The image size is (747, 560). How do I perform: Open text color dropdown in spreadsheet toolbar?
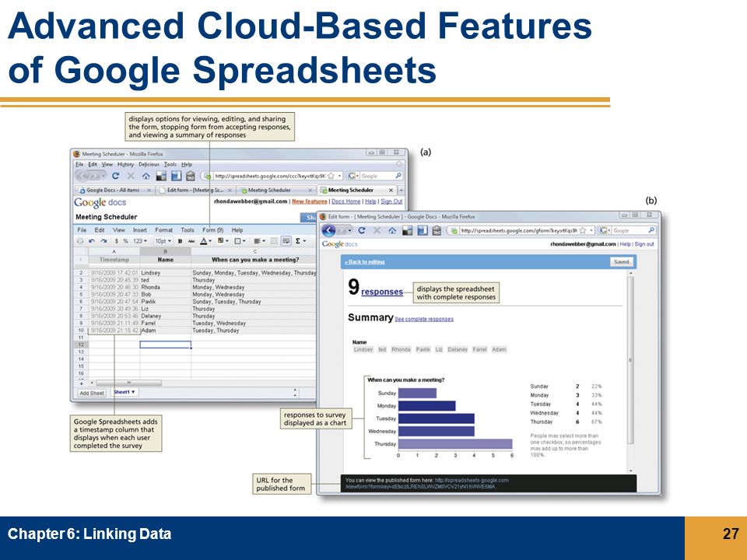click(205, 241)
